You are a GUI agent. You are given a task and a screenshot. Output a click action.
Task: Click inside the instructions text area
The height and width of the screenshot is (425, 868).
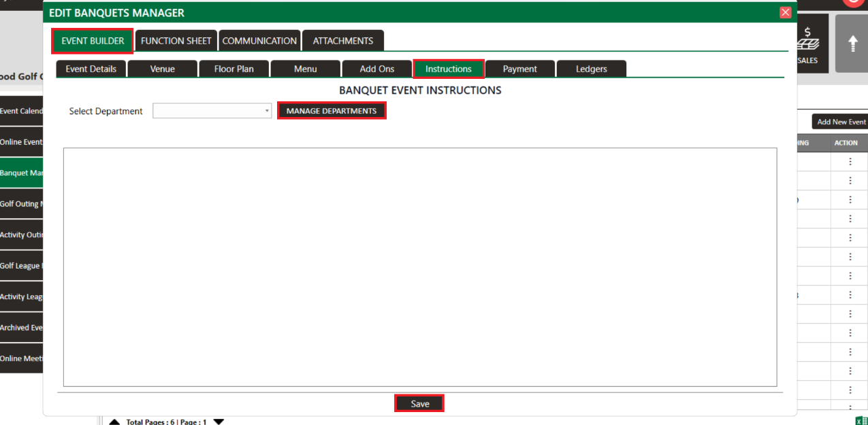click(420, 267)
